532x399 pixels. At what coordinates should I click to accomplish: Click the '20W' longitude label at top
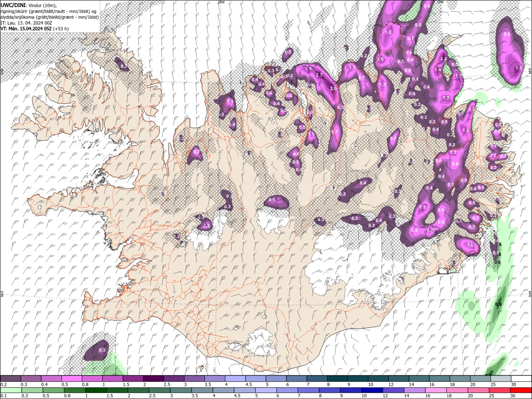(x=221, y=2)
